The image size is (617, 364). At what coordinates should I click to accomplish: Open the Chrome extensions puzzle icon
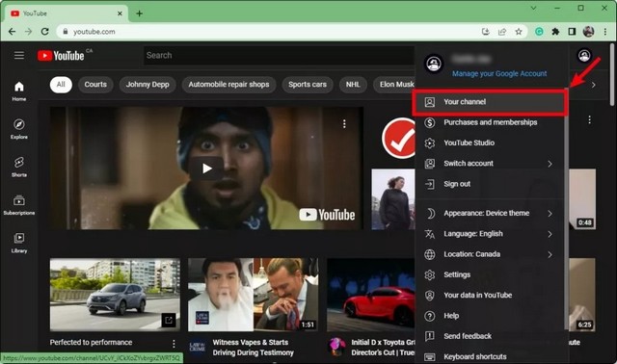[555, 32]
